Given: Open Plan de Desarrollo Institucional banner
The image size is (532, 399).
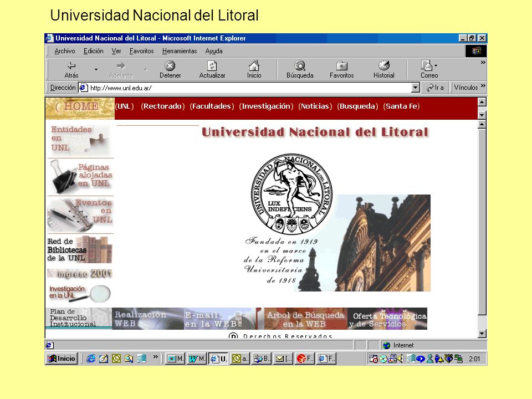Looking at the screenshot, I should 79,318.
